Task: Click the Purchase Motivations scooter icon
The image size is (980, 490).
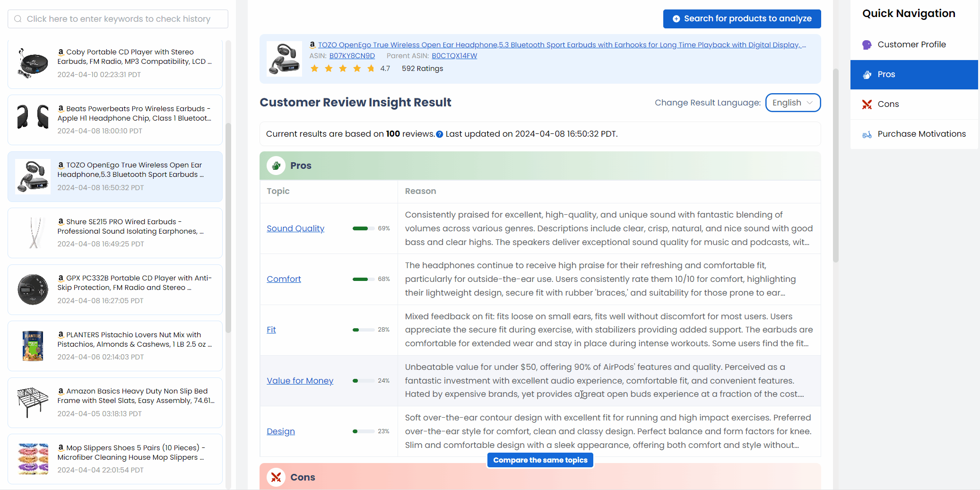Action: pyautogui.click(x=867, y=134)
